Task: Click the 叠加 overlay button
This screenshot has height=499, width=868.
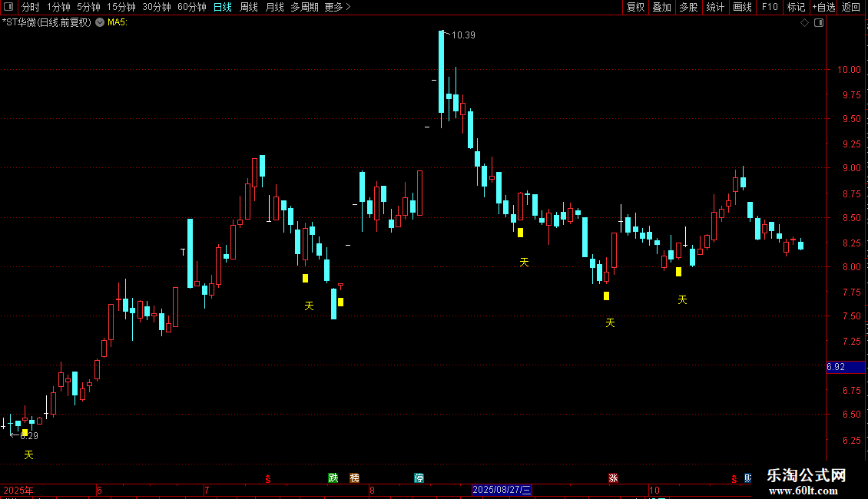Action: click(661, 7)
